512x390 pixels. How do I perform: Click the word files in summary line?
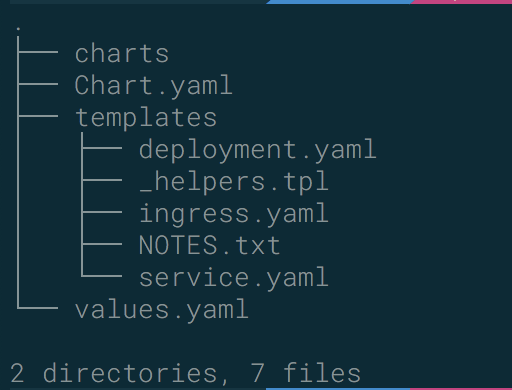(x=322, y=373)
